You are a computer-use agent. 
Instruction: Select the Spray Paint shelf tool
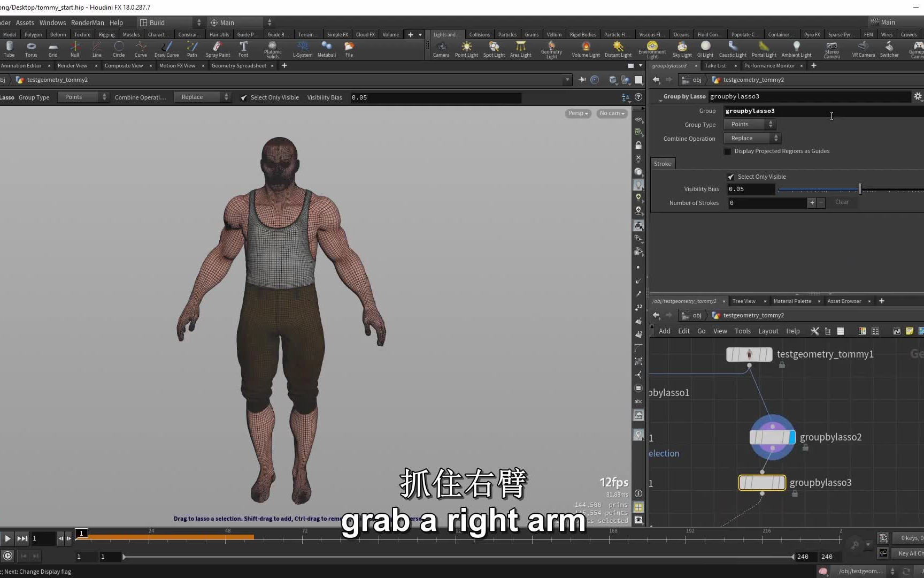coord(217,49)
